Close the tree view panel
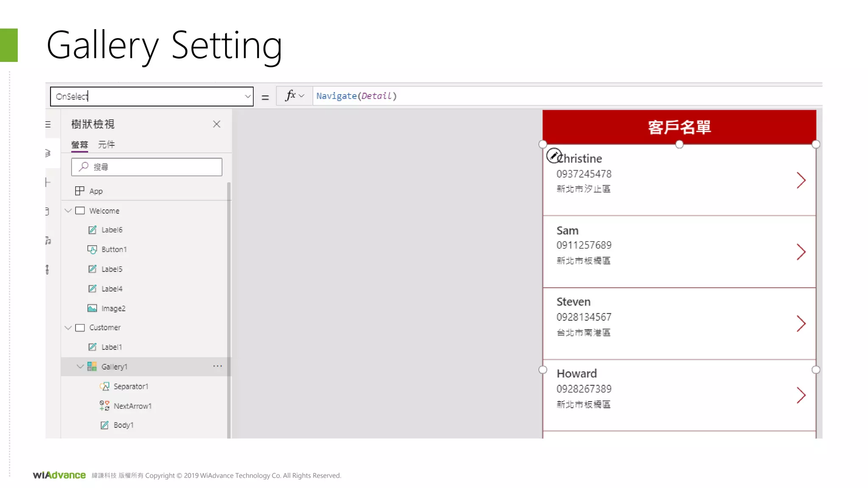Screen dimensions: 868x488 tap(217, 124)
